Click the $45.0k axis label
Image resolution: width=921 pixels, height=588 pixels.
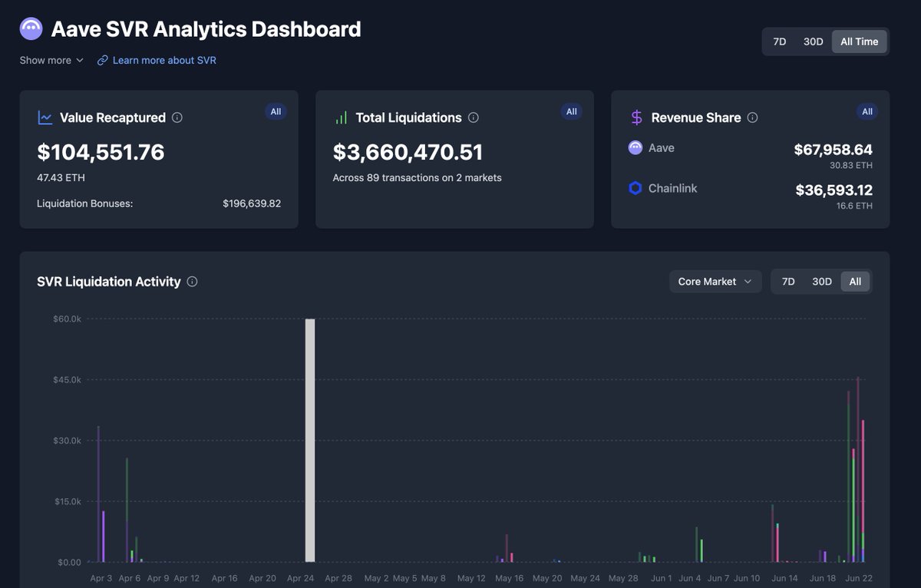[67, 380]
